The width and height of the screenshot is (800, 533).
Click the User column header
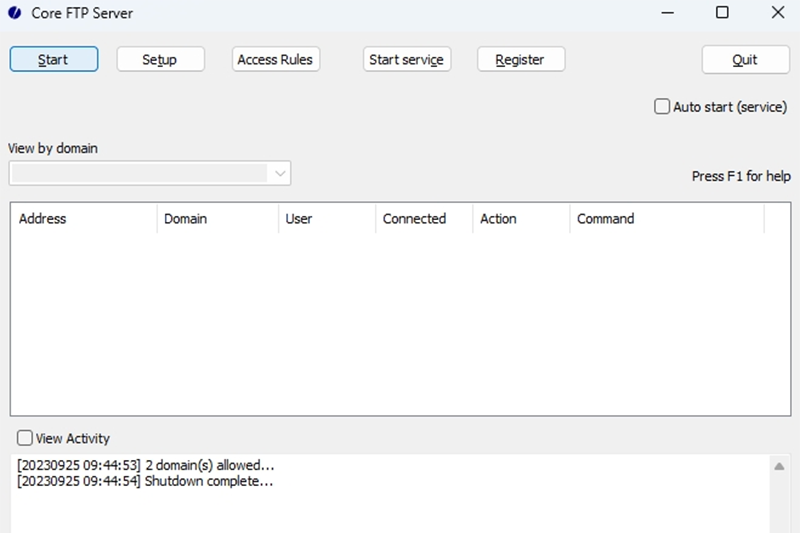pyautogui.click(x=327, y=219)
